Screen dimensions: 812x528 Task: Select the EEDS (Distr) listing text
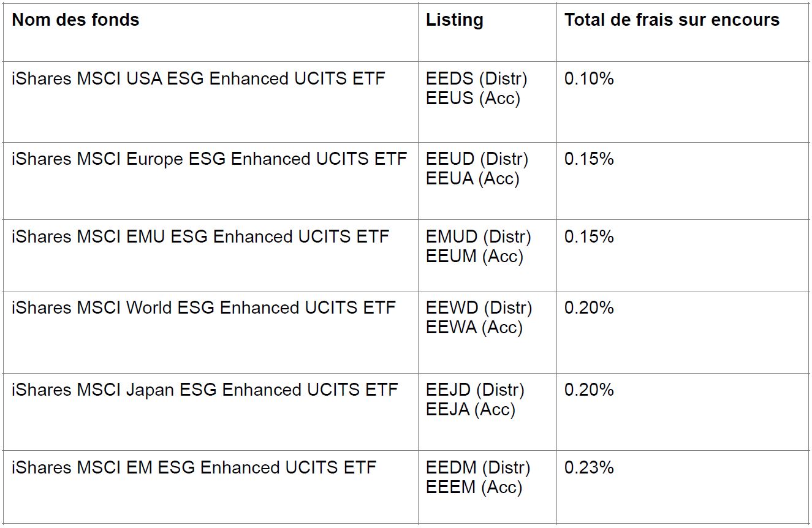pyautogui.click(x=477, y=79)
